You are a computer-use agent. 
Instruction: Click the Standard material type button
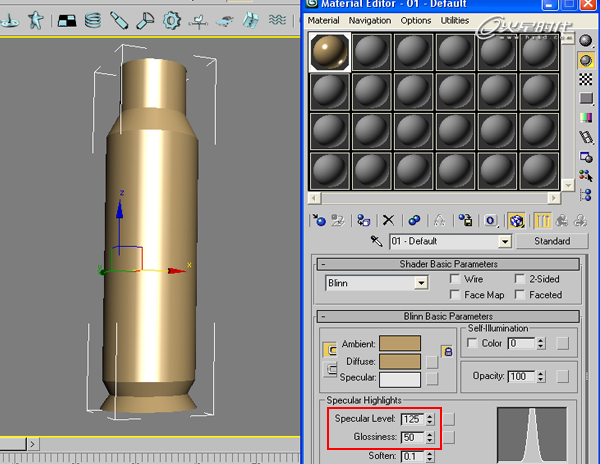click(x=552, y=241)
